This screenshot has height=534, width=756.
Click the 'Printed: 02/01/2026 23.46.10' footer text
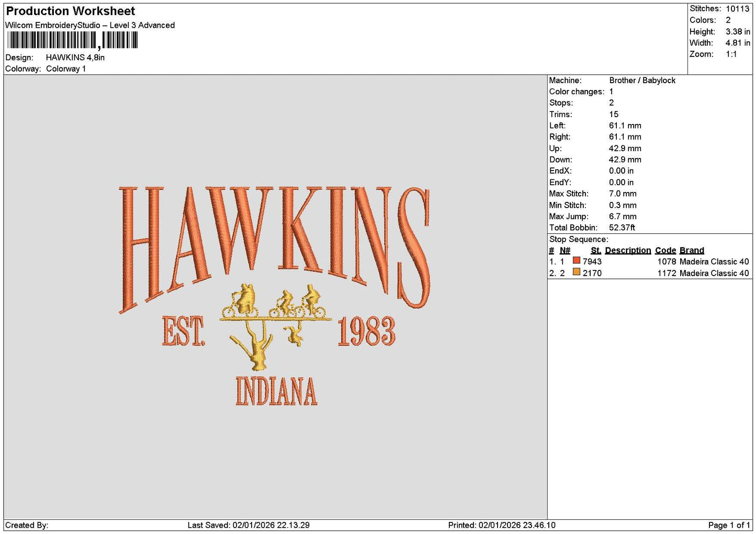(502, 525)
